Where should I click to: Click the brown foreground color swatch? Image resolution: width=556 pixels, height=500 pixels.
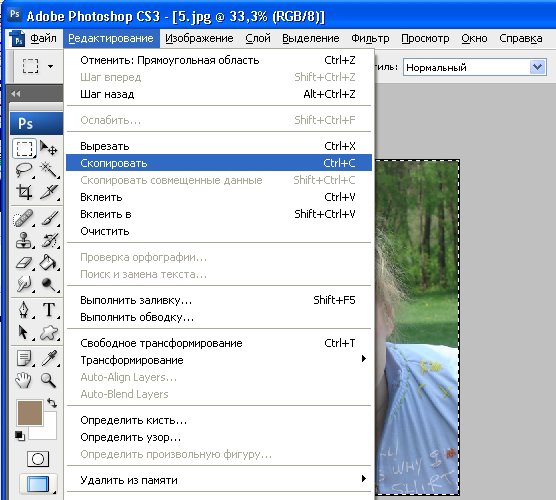pos(30,413)
